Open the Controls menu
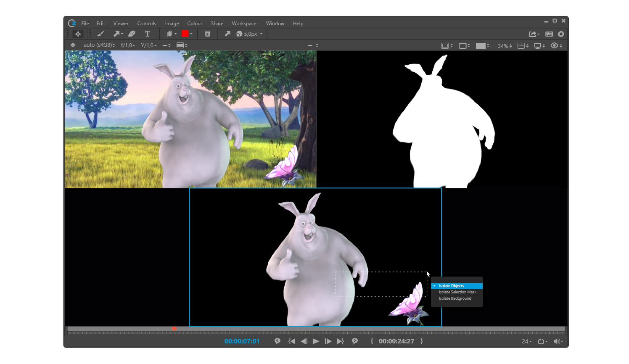 [x=146, y=24]
